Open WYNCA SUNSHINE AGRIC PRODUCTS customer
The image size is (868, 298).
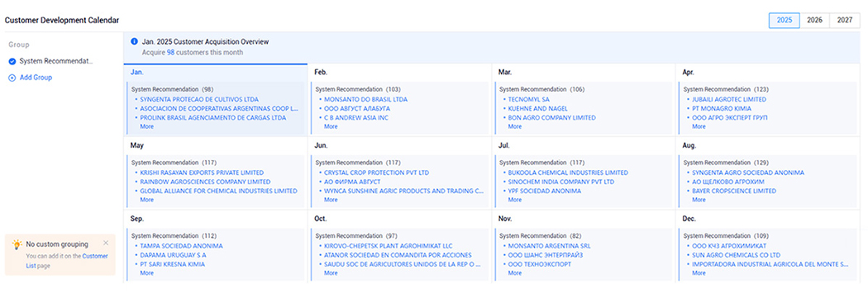point(403,192)
